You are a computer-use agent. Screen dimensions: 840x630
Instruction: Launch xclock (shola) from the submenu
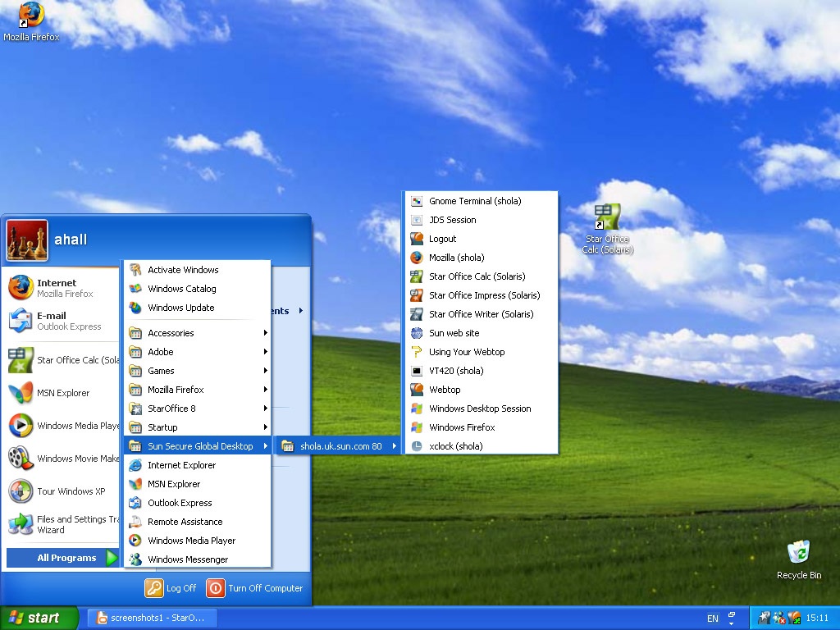coord(455,446)
